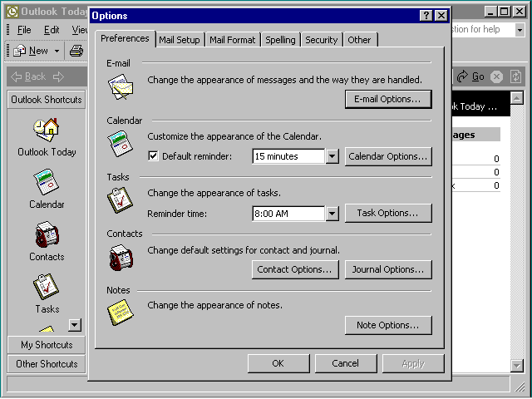532x399 pixels.
Task: Click the E-mail envelope icon in Options
Action: pyautogui.click(x=121, y=87)
